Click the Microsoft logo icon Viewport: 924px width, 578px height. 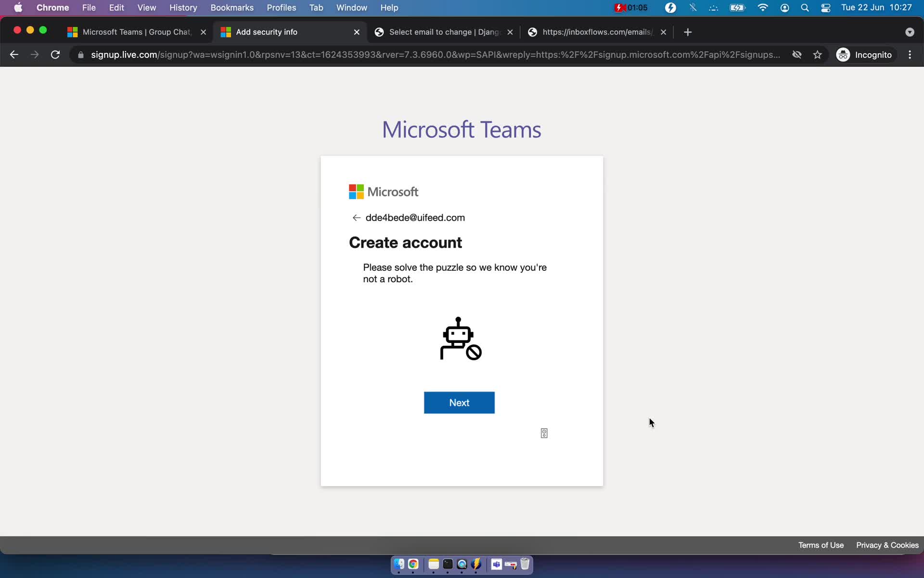(x=357, y=191)
